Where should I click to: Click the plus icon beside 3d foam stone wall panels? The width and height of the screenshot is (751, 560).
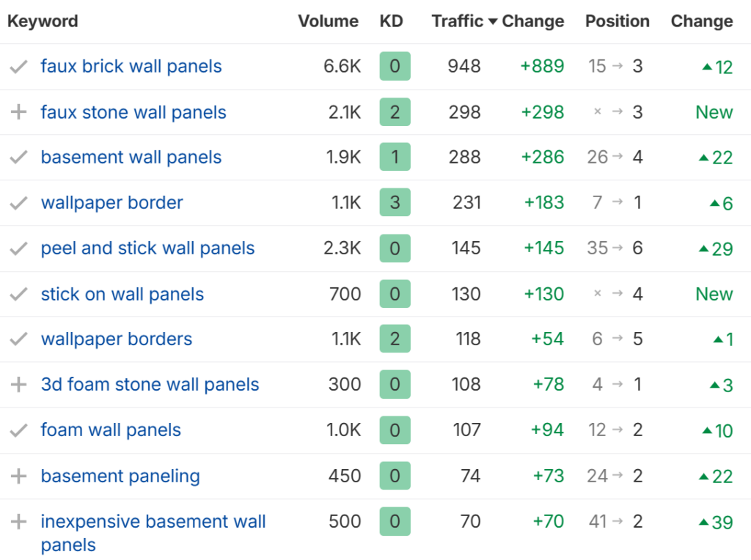18,385
